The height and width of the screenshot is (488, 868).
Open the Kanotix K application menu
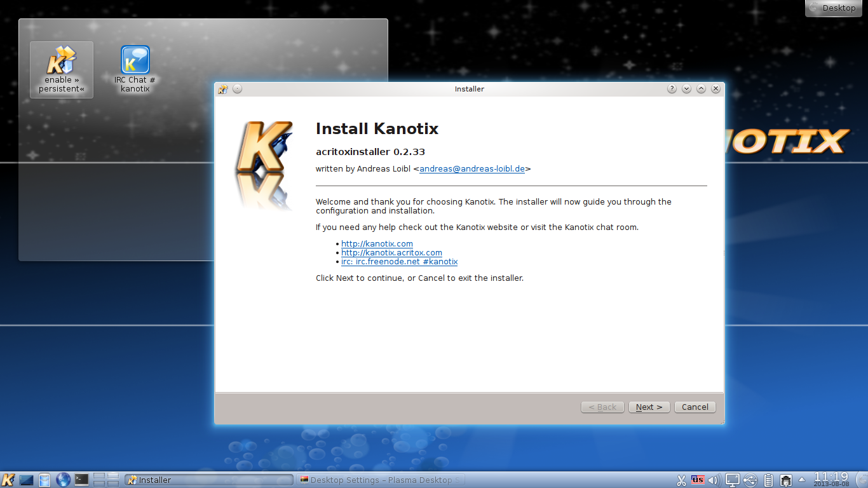click(8, 480)
